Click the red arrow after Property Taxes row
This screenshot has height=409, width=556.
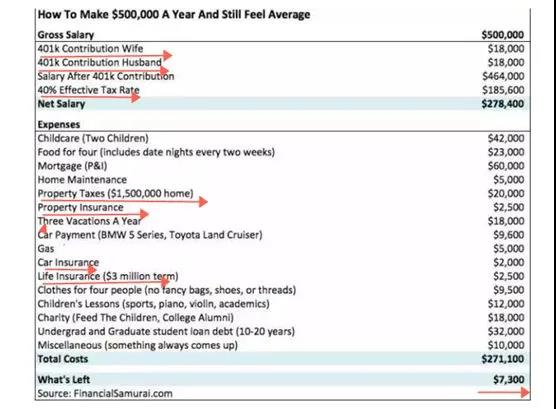[x=125, y=202]
